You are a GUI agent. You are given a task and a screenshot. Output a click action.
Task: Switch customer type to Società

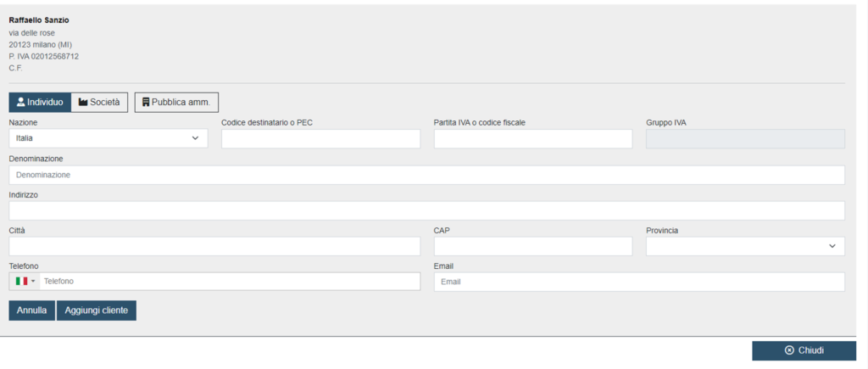click(100, 103)
